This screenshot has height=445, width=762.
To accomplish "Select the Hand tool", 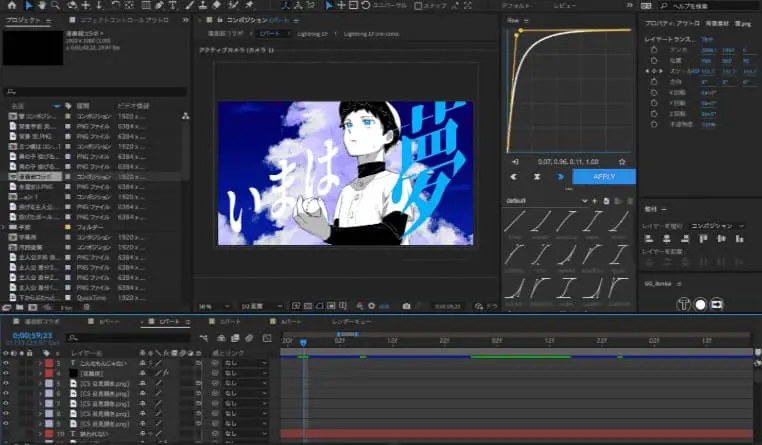I will pyautogui.click(x=42, y=5).
